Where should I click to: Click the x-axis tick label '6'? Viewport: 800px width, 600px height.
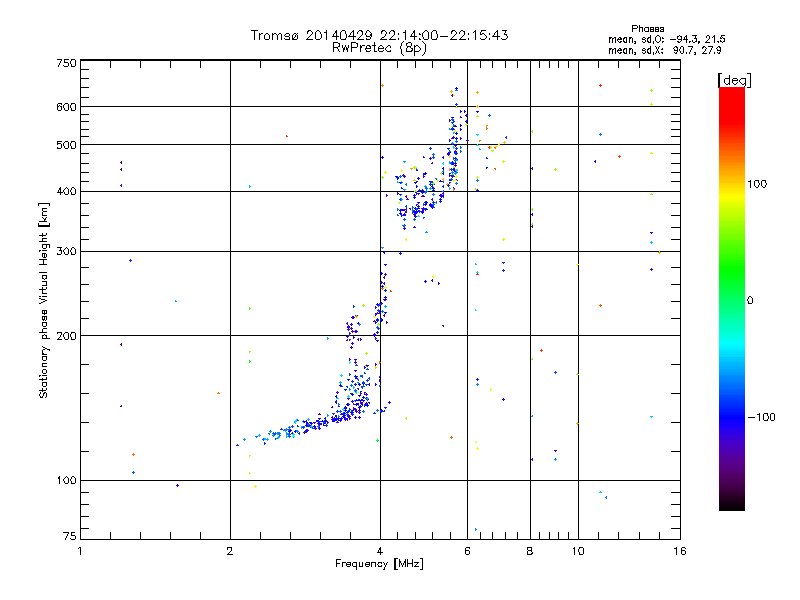coord(467,551)
